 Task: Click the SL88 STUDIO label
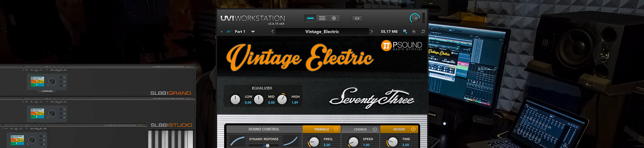(171, 125)
